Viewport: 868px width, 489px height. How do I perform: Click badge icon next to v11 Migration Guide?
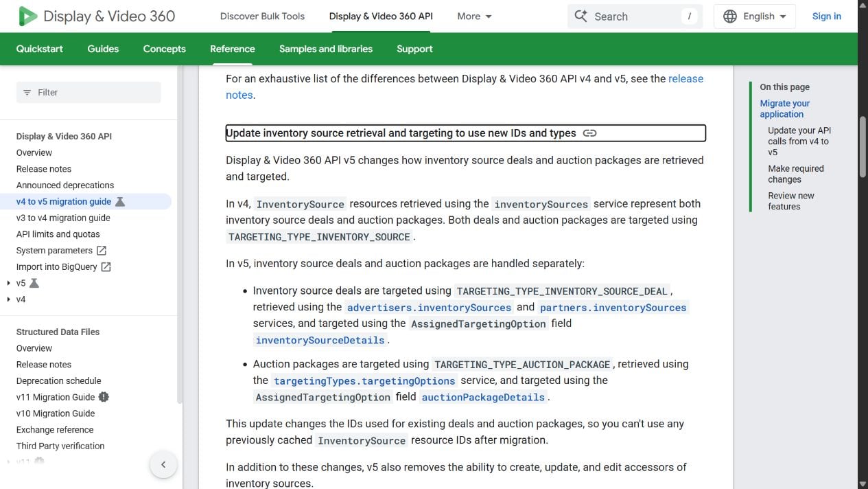point(104,397)
